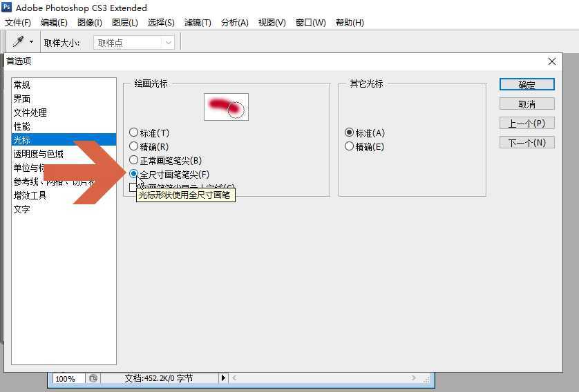This screenshot has width=579, height=392.
Task: Open status bar document info arrow menu
Action: pyautogui.click(x=223, y=378)
